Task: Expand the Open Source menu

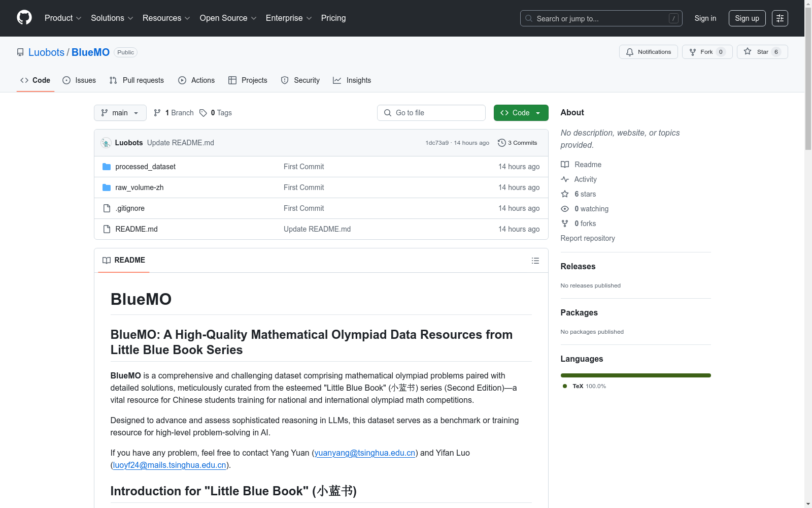Action: pos(228,18)
